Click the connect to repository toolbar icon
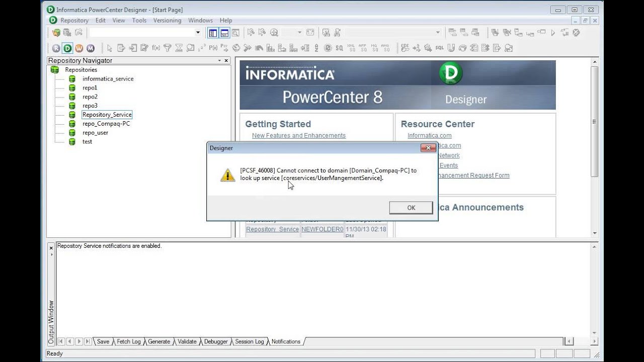Viewport: 644px width, 362px height. pos(56,33)
